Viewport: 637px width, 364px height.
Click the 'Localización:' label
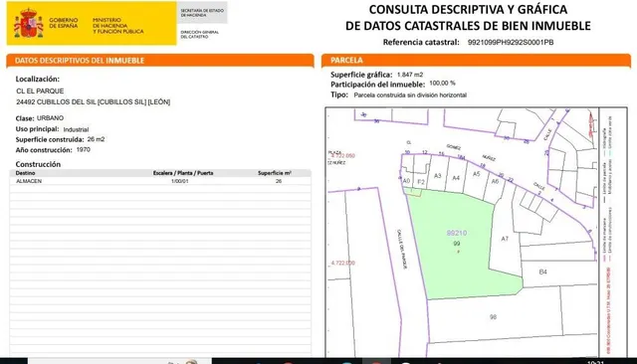(x=38, y=80)
